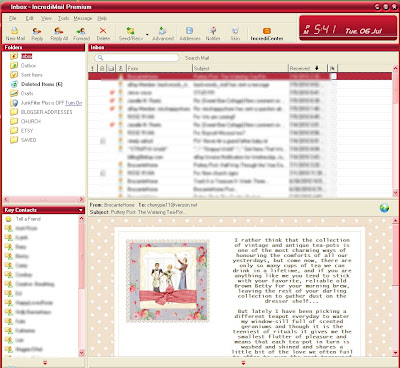The width and height of the screenshot is (400, 368).
Task: Sort by priority exclamation column
Action: 92,68
